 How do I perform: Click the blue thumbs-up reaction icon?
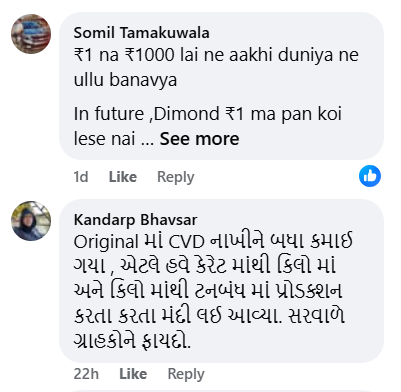(370, 176)
